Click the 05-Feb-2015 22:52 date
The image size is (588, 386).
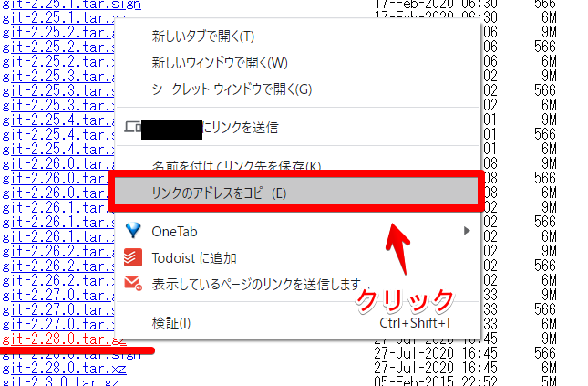coord(436,381)
